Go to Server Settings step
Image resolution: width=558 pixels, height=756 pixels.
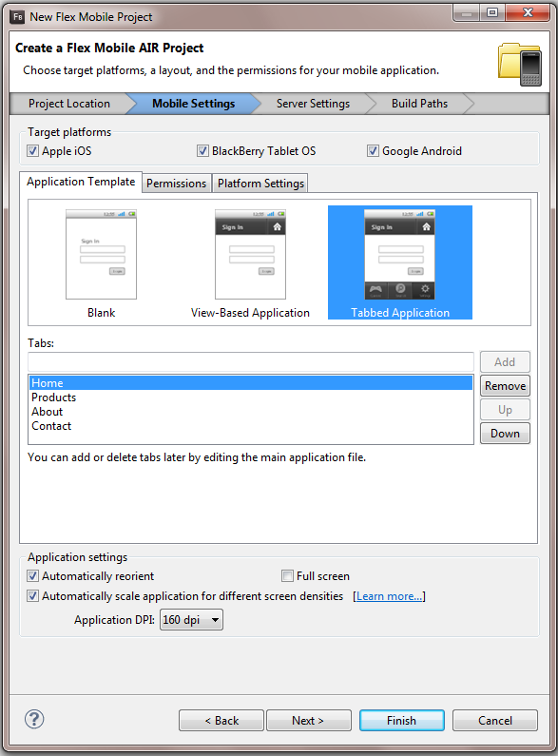pos(313,104)
